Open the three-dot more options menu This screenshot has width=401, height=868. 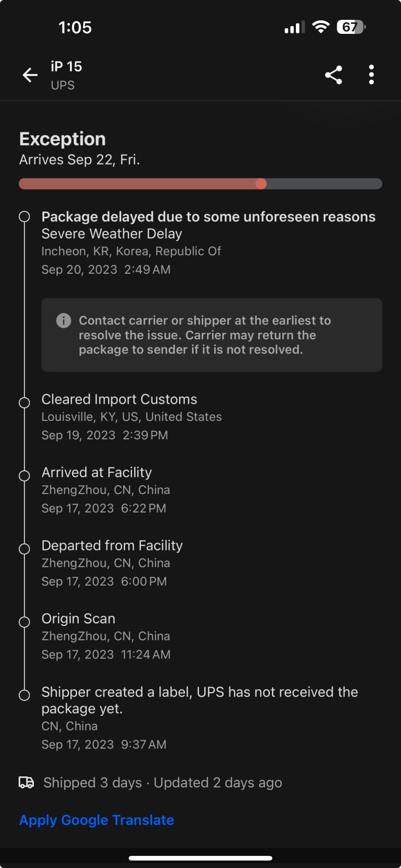pyautogui.click(x=371, y=75)
